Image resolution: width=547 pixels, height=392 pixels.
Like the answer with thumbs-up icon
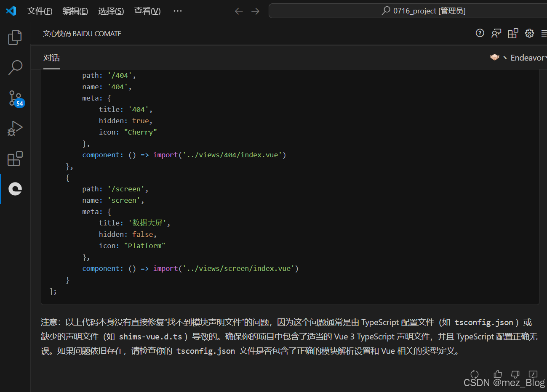pyautogui.click(x=498, y=374)
